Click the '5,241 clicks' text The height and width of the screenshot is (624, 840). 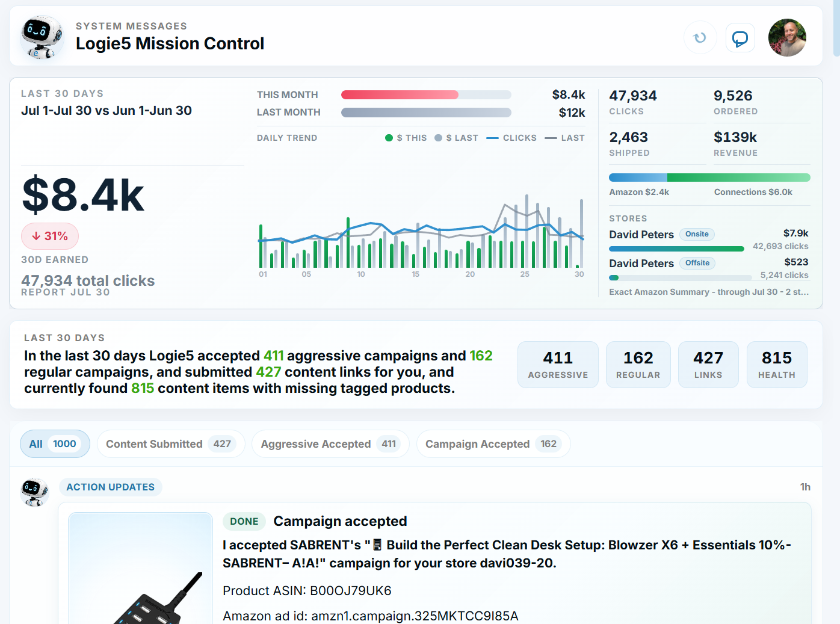pyautogui.click(x=784, y=275)
